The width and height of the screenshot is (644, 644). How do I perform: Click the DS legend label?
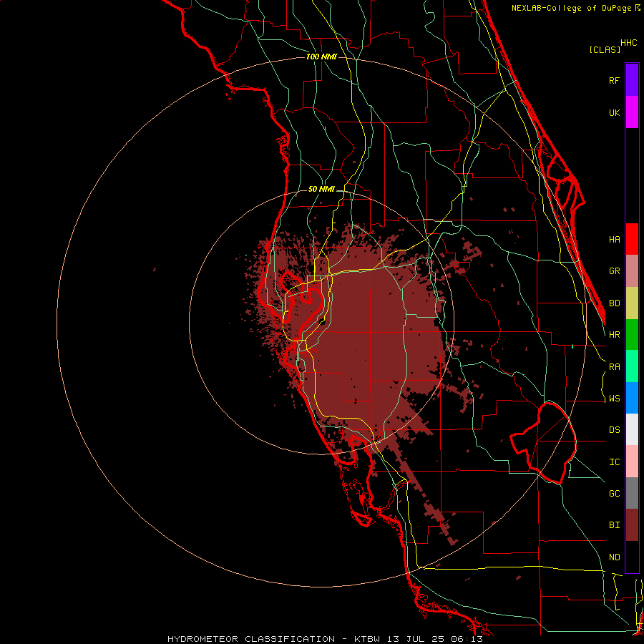point(614,430)
